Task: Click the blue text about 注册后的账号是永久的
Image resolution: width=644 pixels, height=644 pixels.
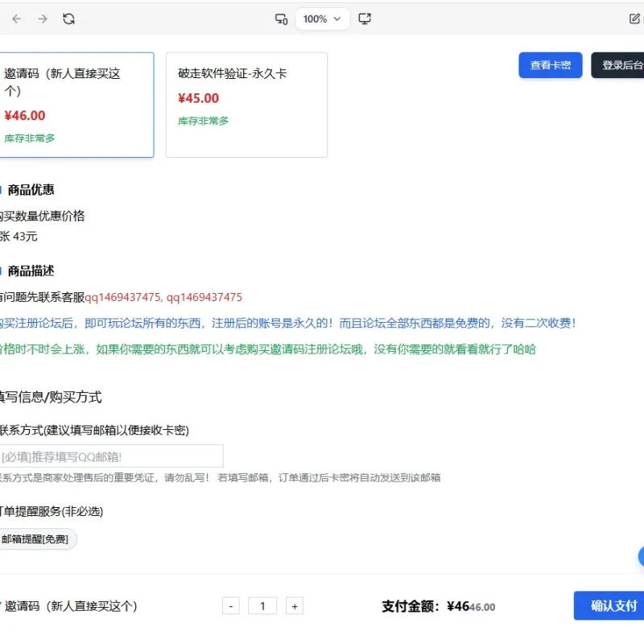Action: (x=287, y=324)
